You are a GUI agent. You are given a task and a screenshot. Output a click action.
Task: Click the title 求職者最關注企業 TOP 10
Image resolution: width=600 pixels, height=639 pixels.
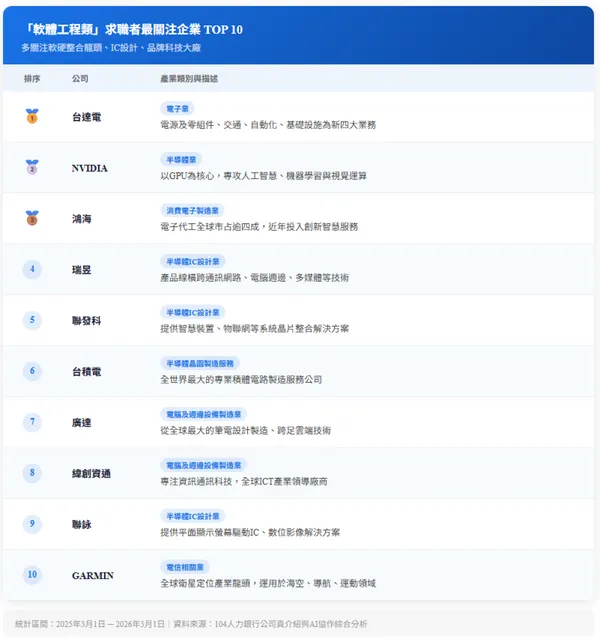(x=174, y=29)
